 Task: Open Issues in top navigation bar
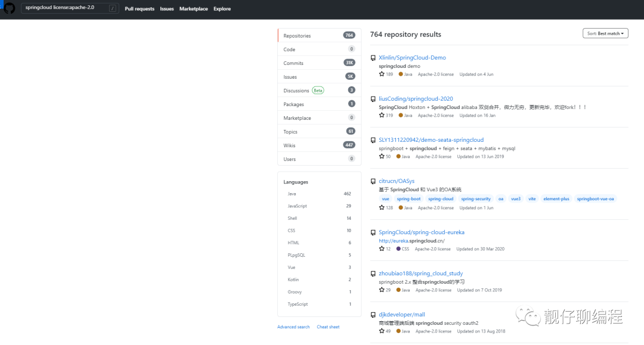(x=167, y=8)
